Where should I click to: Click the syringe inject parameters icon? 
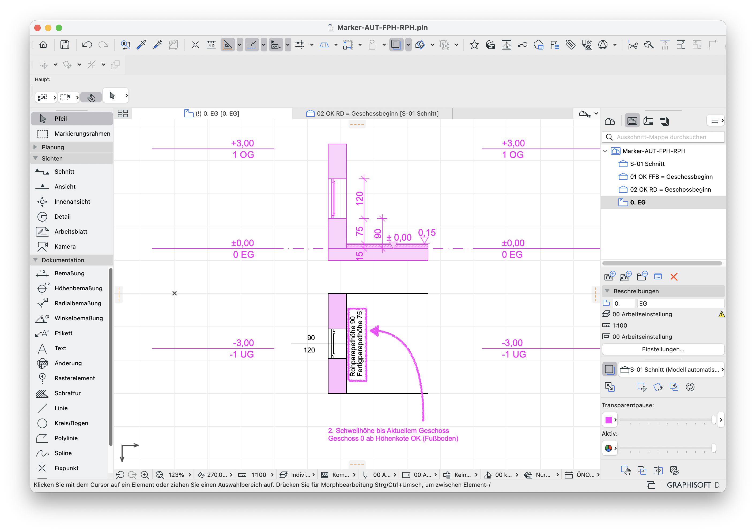(157, 45)
